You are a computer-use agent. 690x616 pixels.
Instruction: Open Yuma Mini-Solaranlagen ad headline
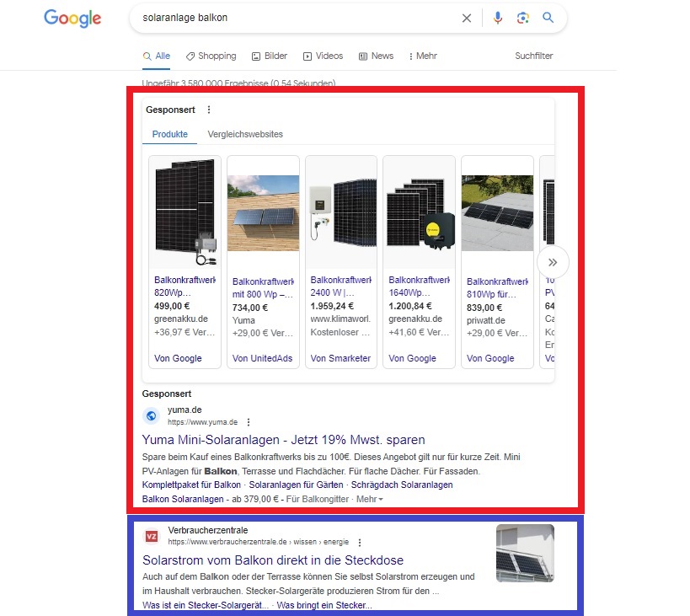(283, 440)
